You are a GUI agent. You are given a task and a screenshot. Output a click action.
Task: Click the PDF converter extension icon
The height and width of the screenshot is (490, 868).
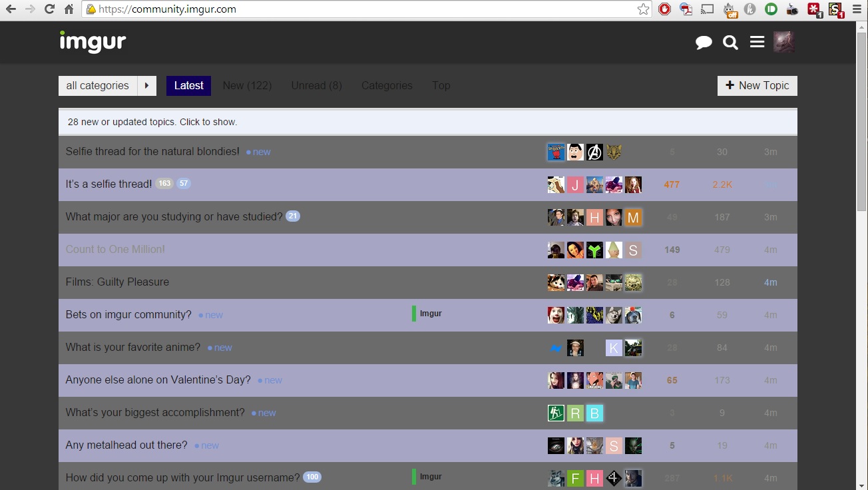point(686,9)
